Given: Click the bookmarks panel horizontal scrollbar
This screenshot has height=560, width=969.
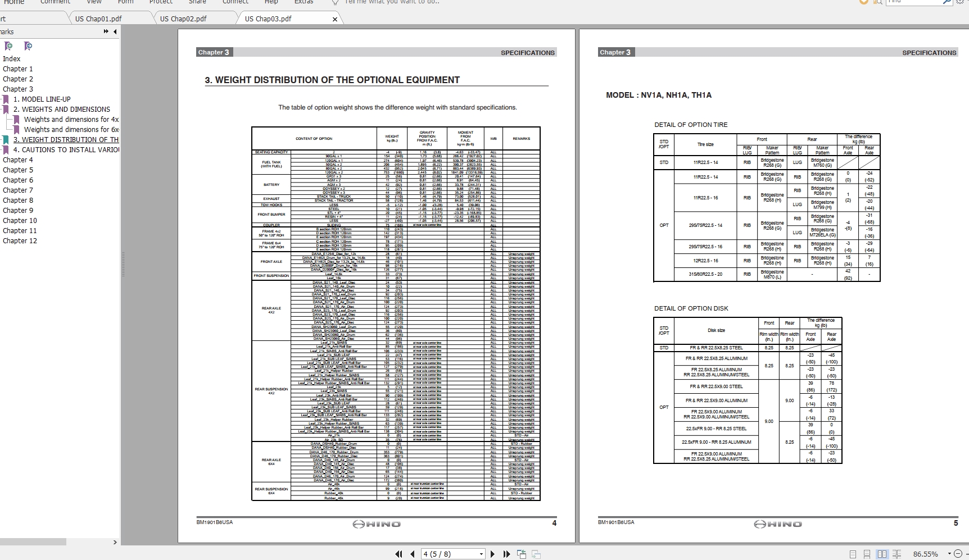Looking at the screenshot, I should click(x=33, y=542).
